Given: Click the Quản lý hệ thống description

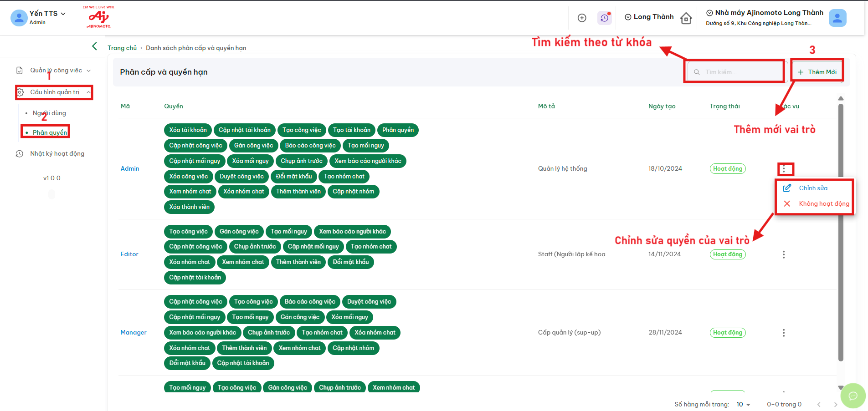Looking at the screenshot, I should point(562,168).
